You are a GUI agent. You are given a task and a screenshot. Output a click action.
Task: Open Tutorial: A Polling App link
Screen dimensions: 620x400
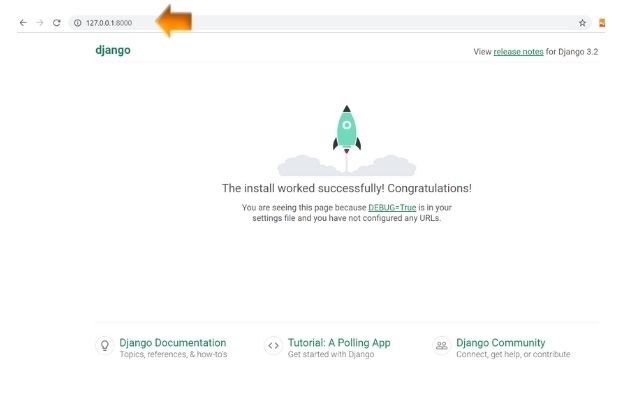339,343
